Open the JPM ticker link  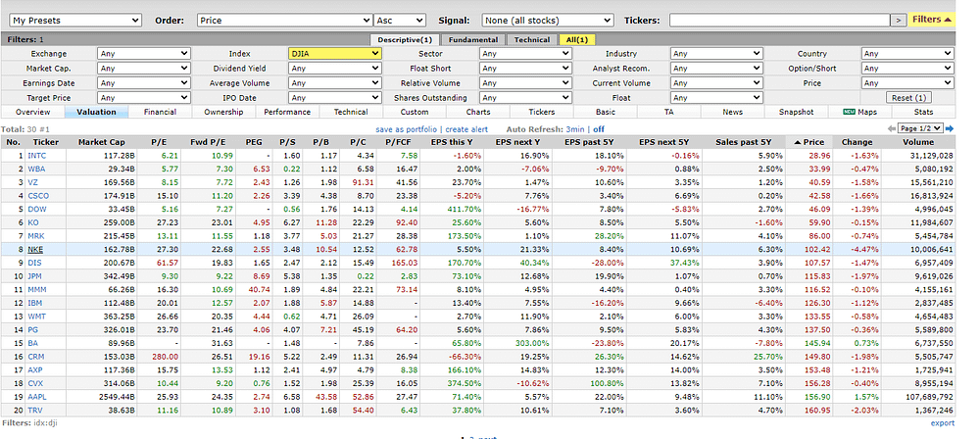pyautogui.click(x=36, y=275)
